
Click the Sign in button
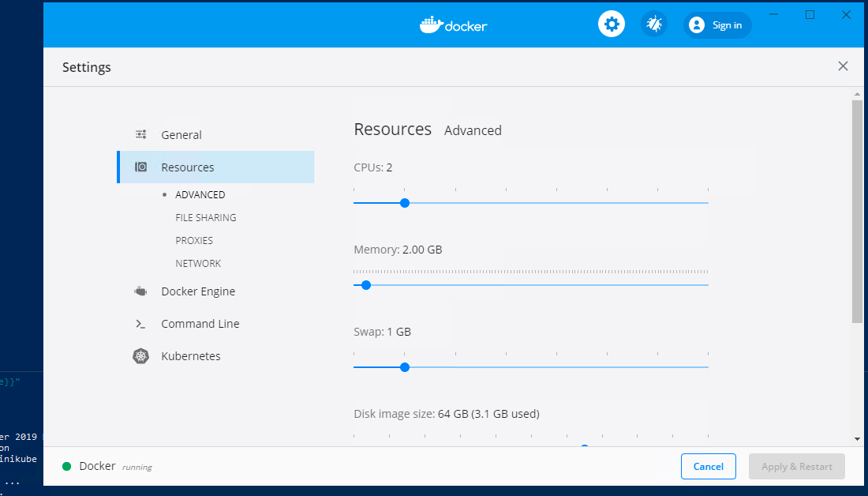(716, 25)
